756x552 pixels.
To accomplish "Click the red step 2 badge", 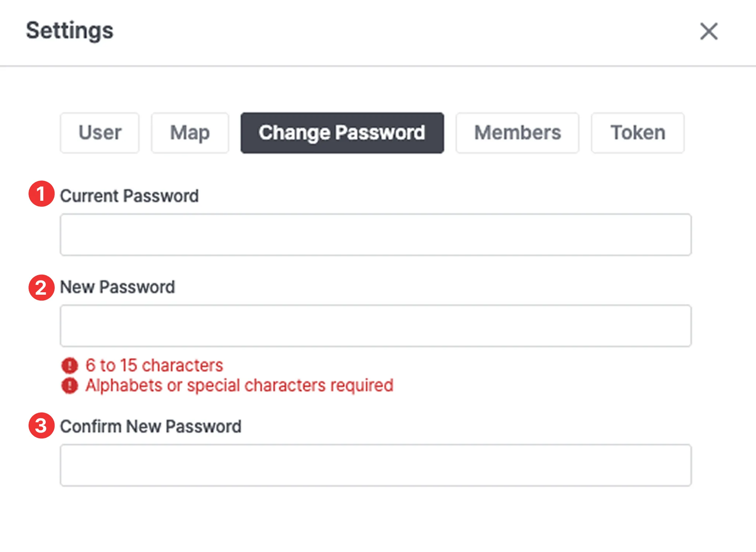I will 41,287.
